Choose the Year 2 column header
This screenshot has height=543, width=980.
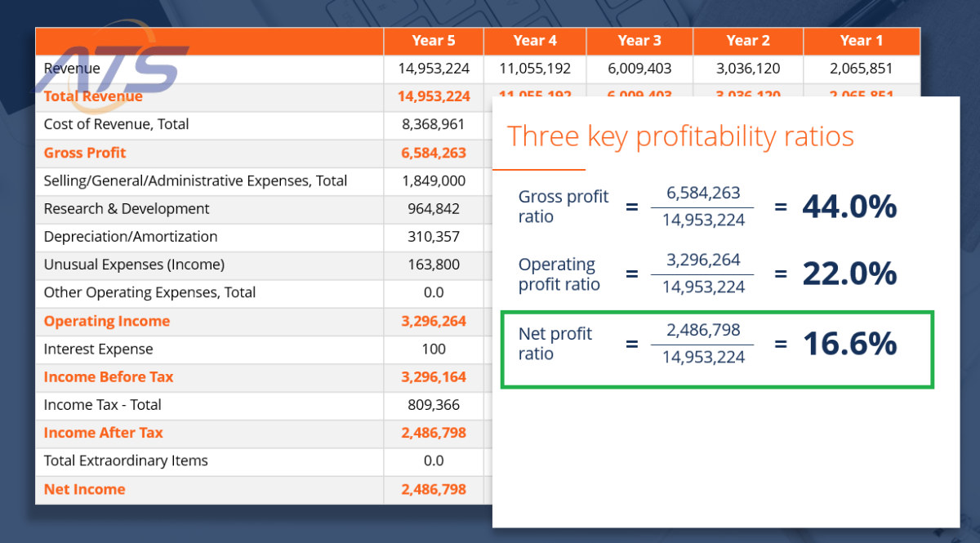[748, 41]
